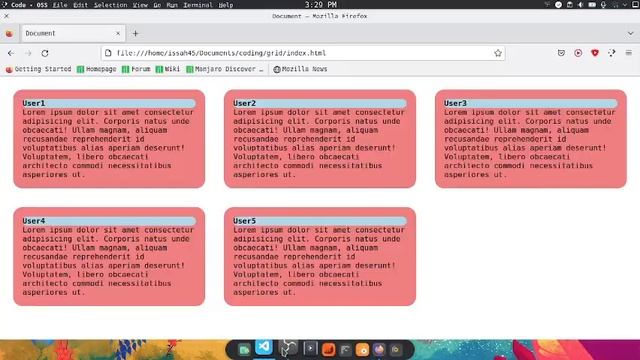Open the Firefox dock icon

(379, 350)
